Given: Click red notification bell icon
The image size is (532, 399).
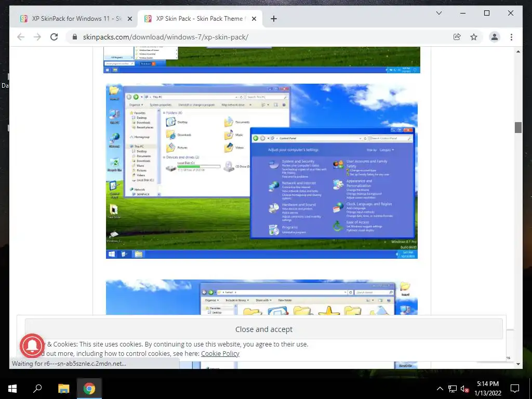Looking at the screenshot, I should coord(32,345).
